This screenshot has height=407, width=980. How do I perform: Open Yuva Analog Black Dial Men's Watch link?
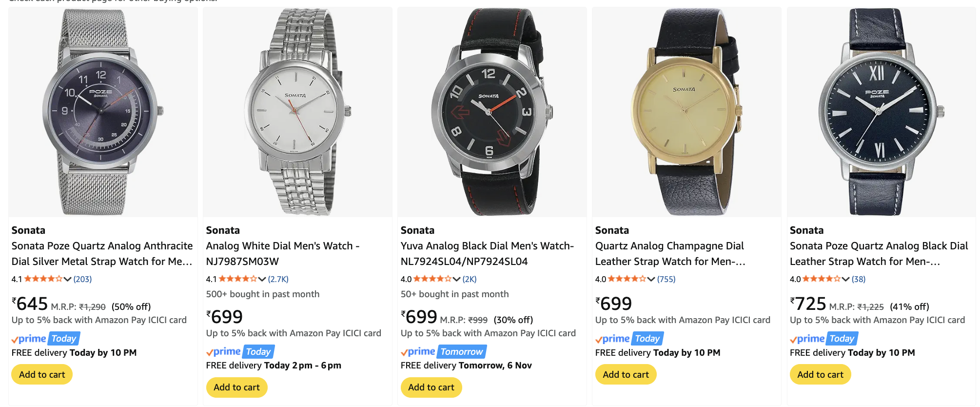487,253
